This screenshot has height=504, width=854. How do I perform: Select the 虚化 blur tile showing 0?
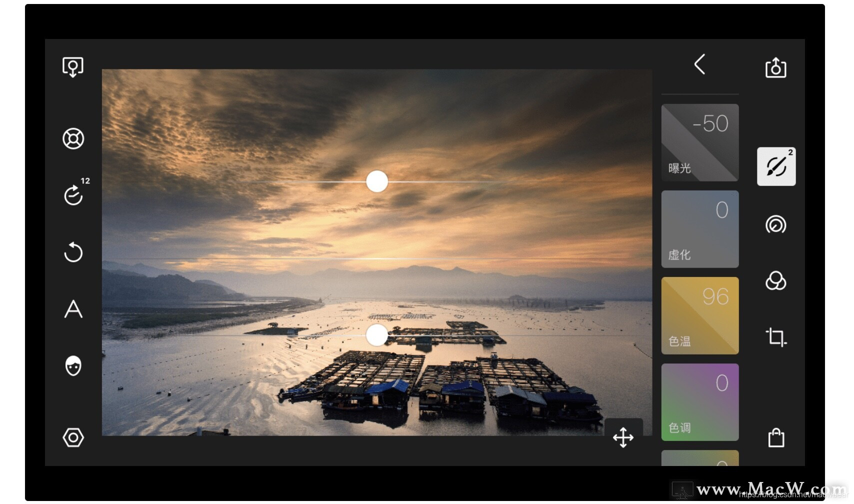pyautogui.click(x=700, y=229)
